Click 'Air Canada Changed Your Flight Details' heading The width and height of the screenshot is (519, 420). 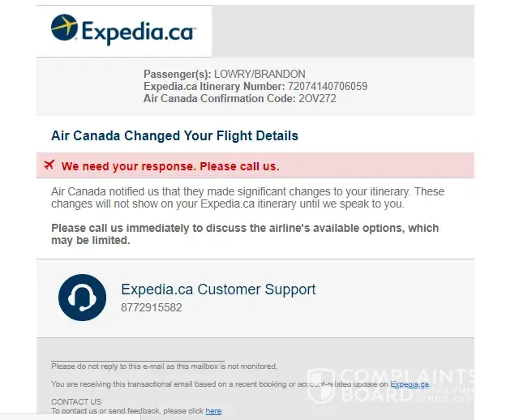[x=174, y=136]
